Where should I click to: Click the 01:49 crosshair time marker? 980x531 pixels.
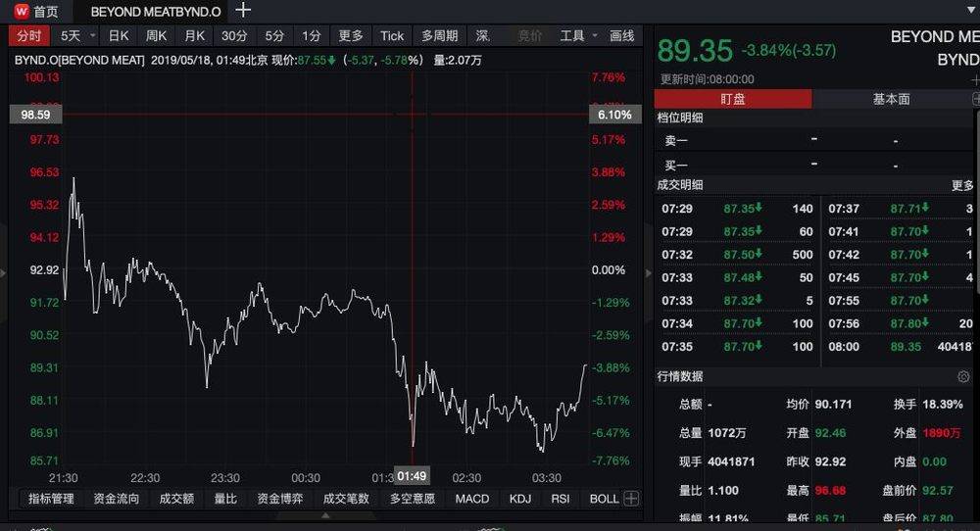(412, 476)
